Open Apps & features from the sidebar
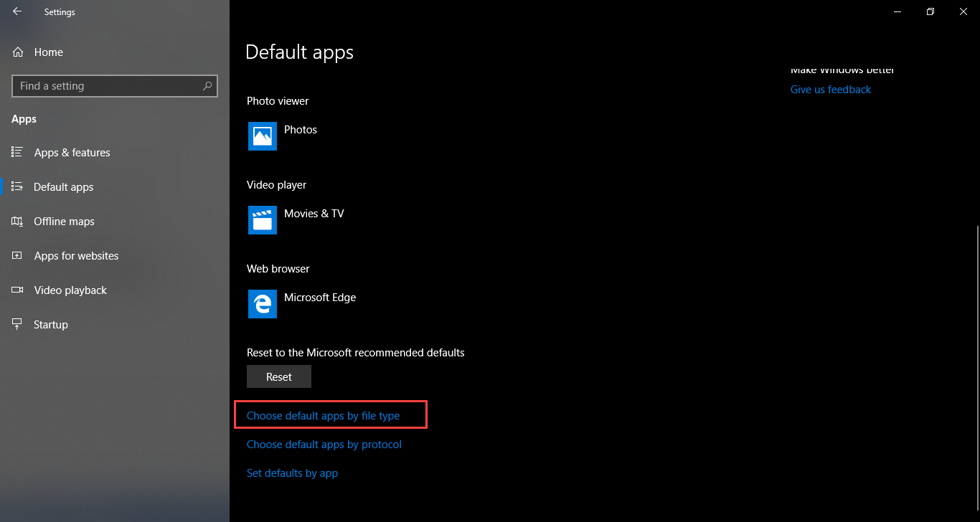Screen dimensions: 980x522 pyautogui.click(x=72, y=152)
